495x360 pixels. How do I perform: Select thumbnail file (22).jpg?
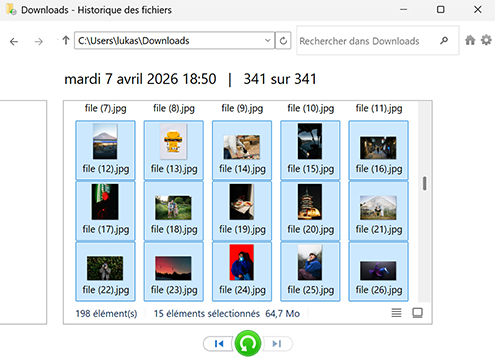coord(105,271)
